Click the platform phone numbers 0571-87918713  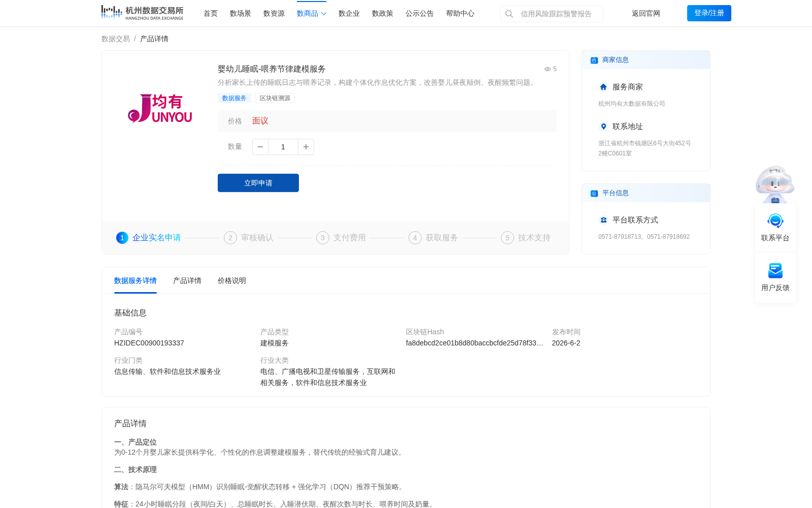click(x=644, y=237)
